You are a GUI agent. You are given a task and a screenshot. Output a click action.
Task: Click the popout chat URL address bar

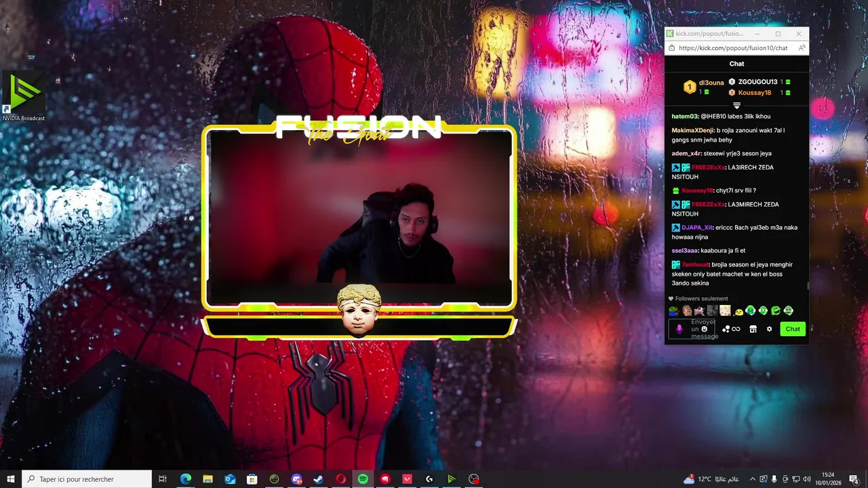pyautogui.click(x=733, y=48)
